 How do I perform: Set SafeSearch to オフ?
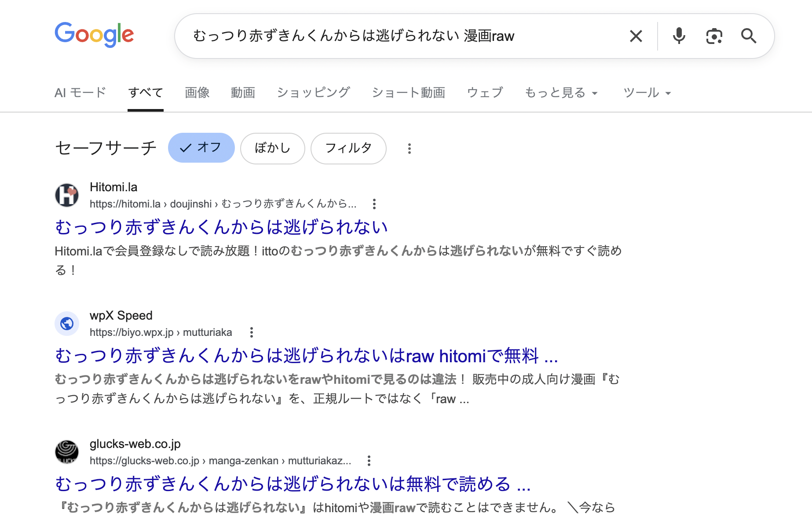click(x=201, y=148)
